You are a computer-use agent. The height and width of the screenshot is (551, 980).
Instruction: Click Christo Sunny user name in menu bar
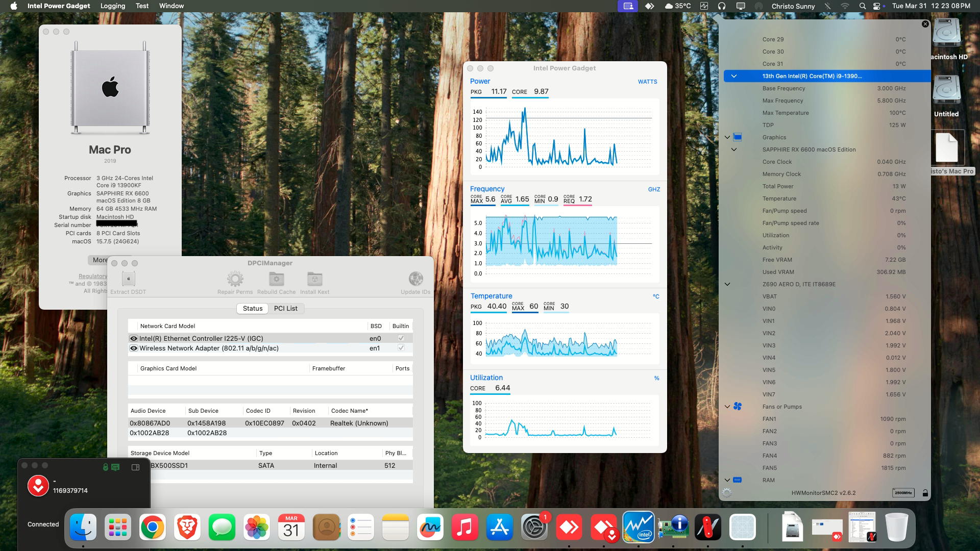[x=793, y=6]
